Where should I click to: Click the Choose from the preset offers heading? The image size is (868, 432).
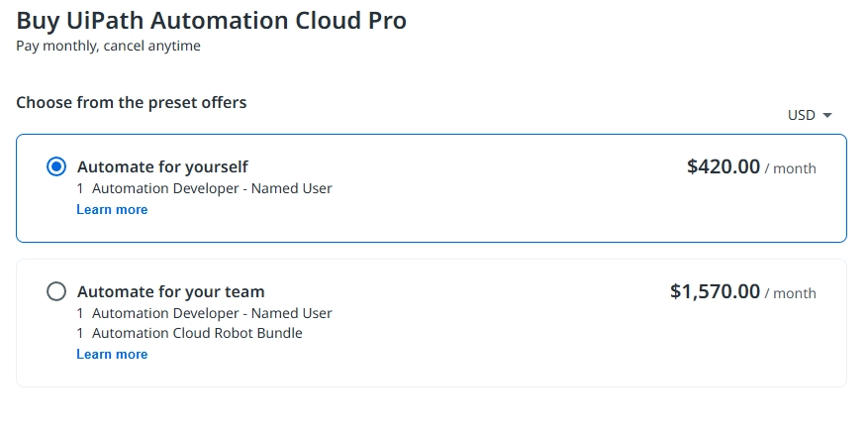click(132, 102)
